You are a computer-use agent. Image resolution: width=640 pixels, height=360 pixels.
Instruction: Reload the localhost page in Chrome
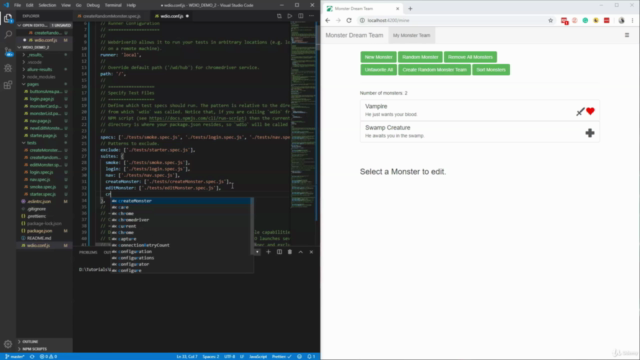click(x=349, y=20)
